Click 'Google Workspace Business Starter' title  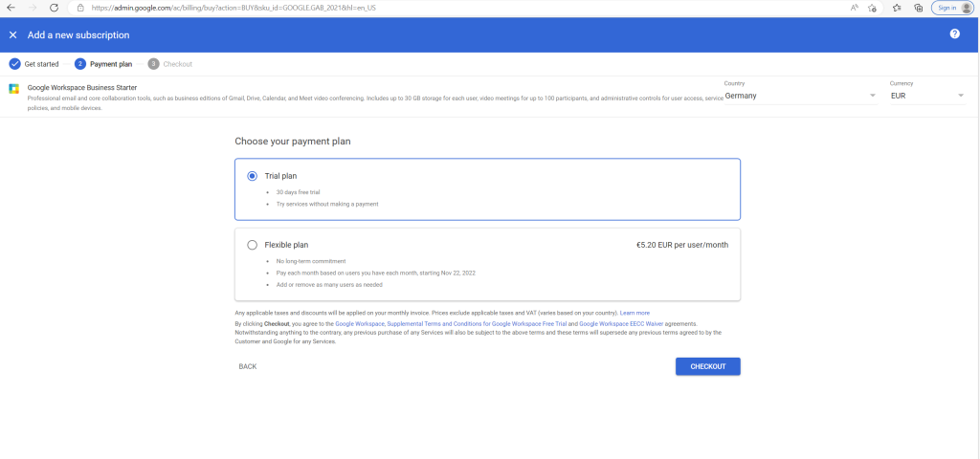tap(82, 87)
